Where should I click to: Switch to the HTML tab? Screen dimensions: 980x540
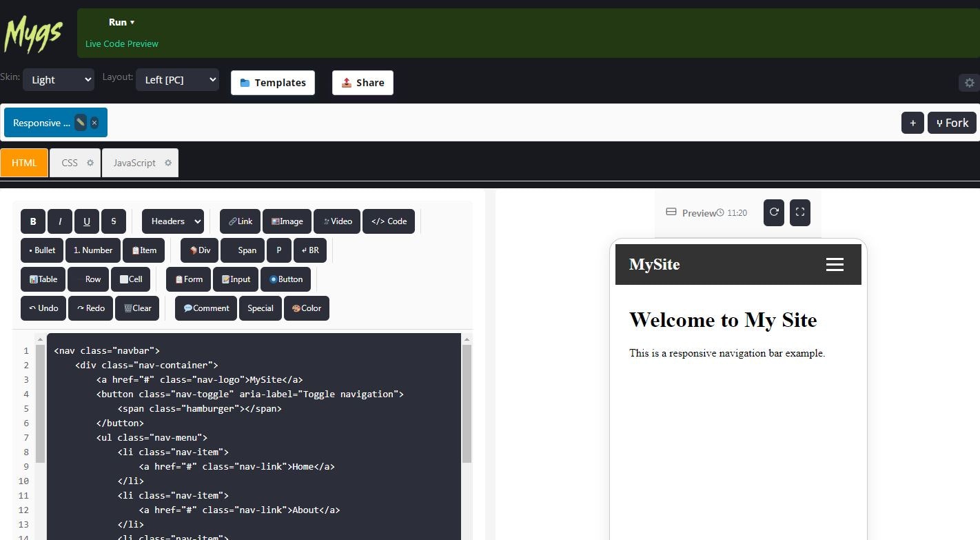coord(24,163)
